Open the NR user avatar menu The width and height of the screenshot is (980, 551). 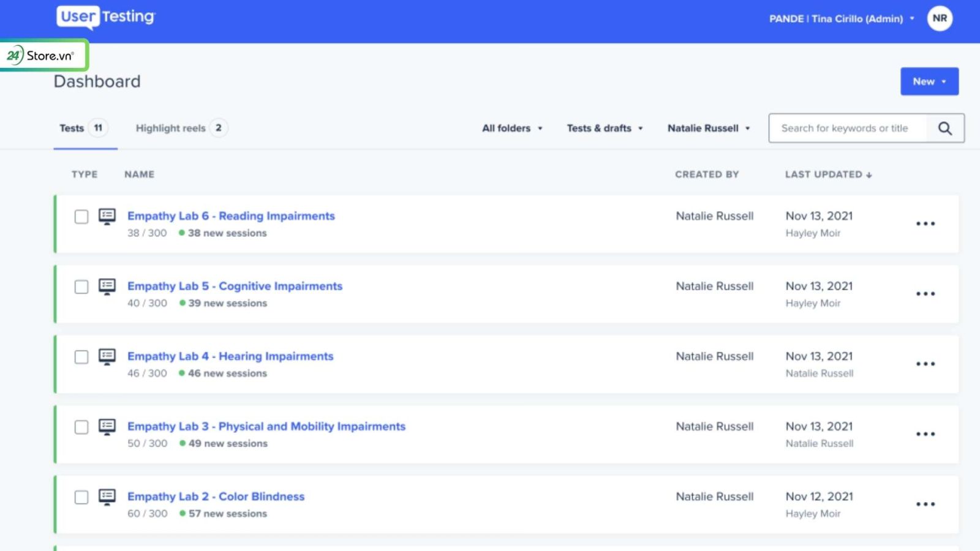click(940, 18)
